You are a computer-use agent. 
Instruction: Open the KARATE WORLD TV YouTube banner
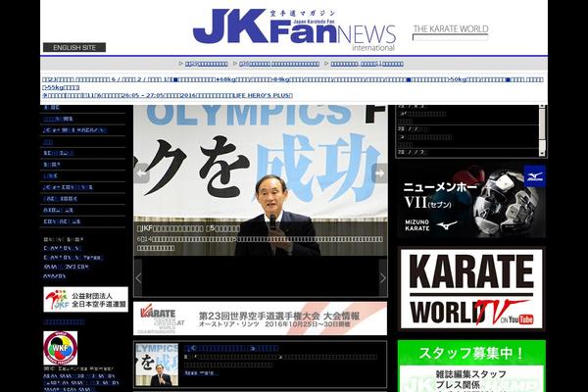click(471, 289)
